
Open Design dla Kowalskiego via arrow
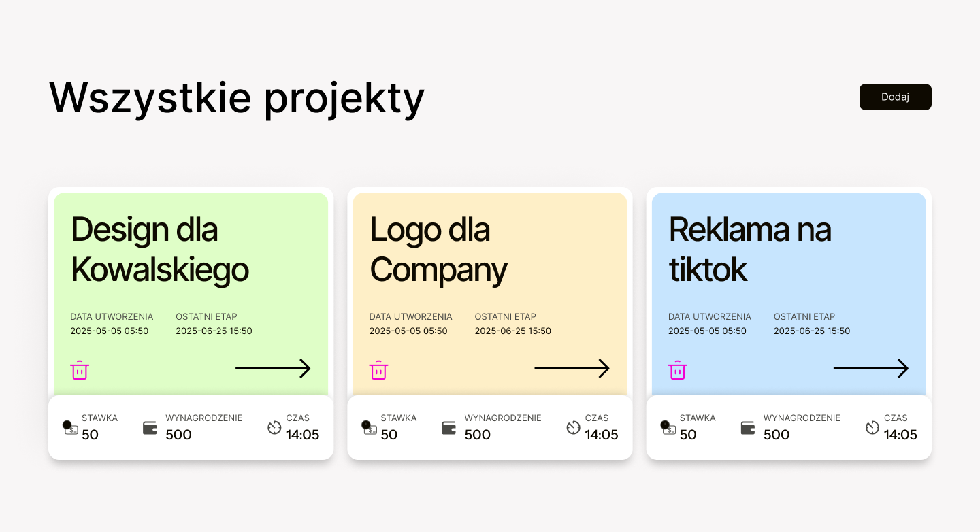(x=273, y=369)
